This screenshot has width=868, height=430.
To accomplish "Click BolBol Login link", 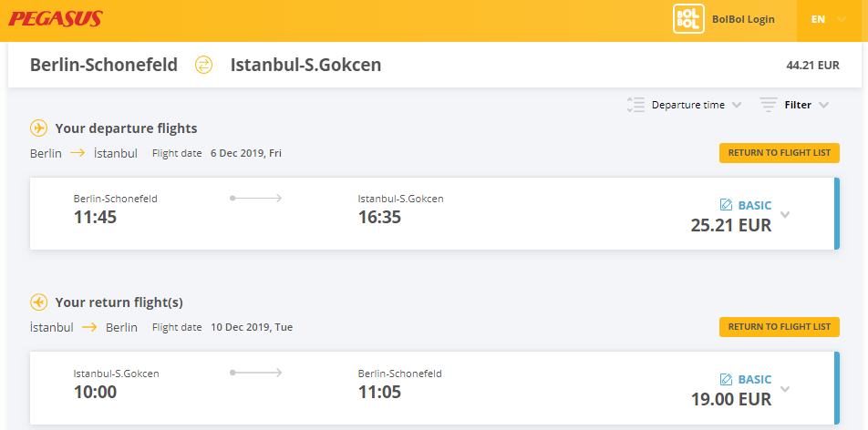I will (743, 19).
